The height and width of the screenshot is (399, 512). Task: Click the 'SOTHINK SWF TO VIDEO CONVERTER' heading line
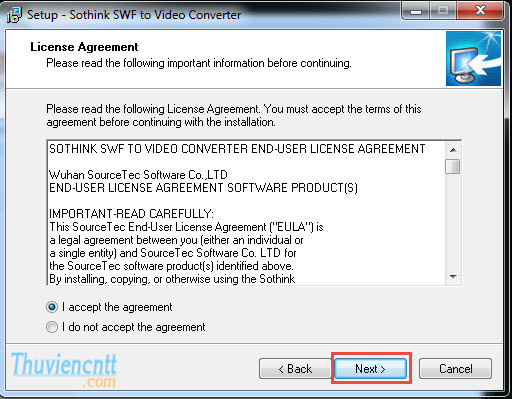tap(237, 149)
